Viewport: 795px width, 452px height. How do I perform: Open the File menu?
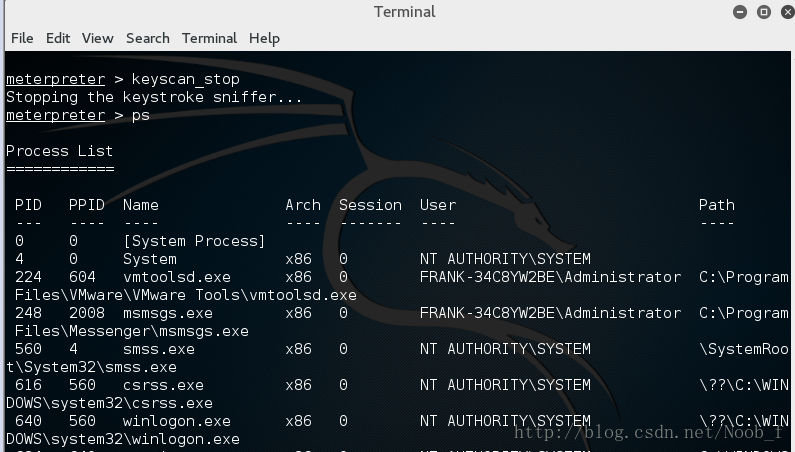point(22,38)
